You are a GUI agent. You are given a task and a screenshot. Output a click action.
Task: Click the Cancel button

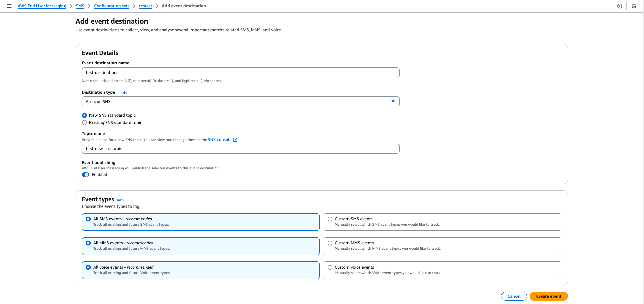tap(514, 296)
